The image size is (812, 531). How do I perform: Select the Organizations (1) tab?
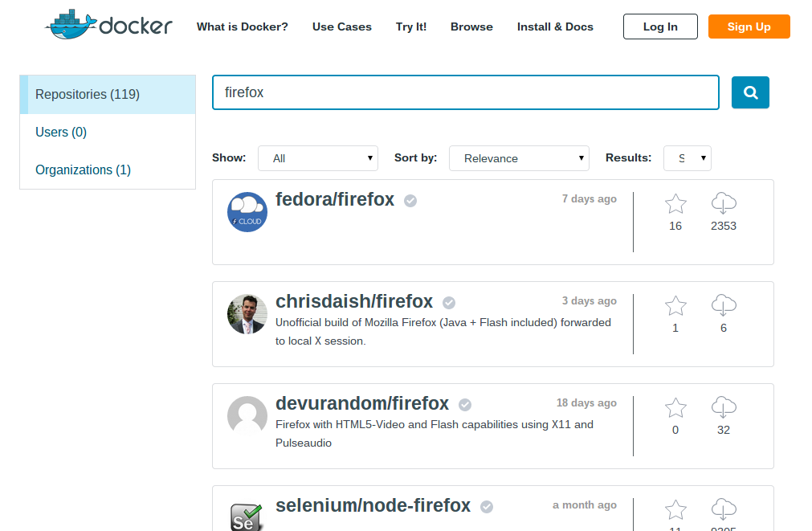108,170
